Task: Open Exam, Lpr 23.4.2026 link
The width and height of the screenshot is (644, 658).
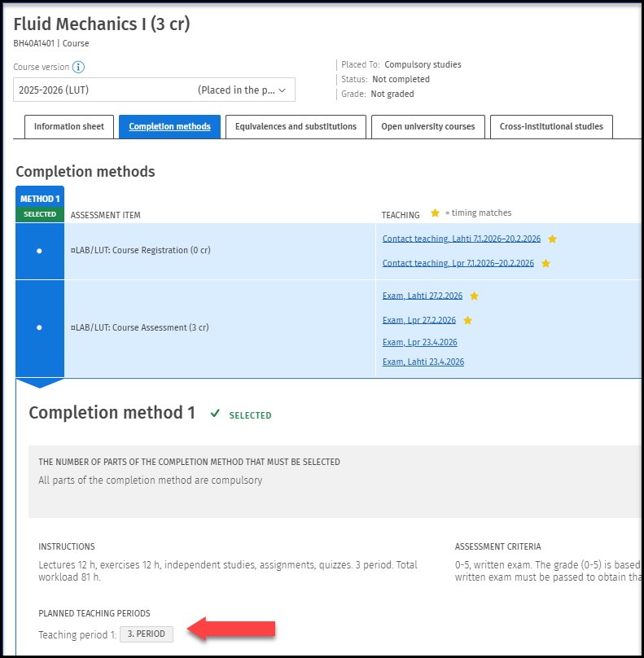Action: pos(419,342)
